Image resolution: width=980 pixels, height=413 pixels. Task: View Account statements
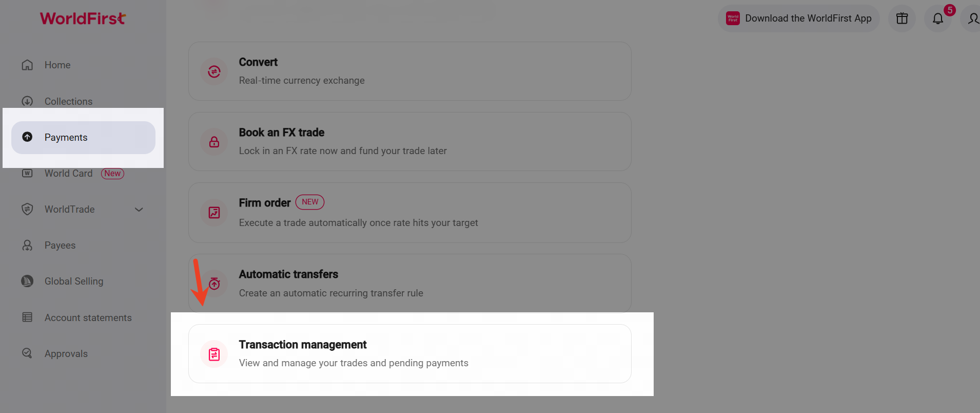pyautogui.click(x=88, y=318)
